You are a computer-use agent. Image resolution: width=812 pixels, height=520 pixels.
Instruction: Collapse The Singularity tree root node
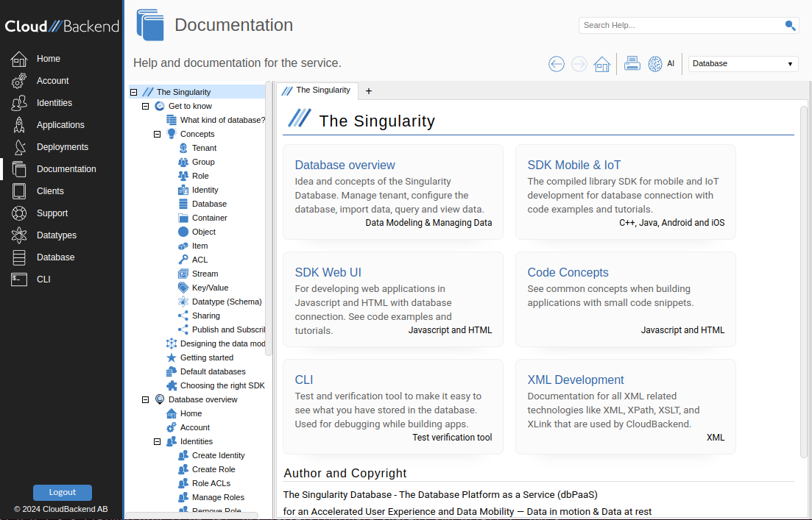coord(133,92)
